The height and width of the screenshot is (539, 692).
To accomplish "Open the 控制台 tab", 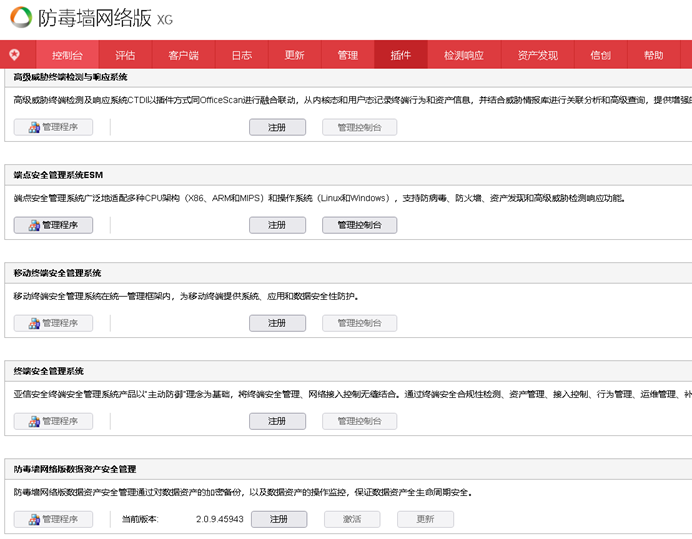I will tap(67, 55).
